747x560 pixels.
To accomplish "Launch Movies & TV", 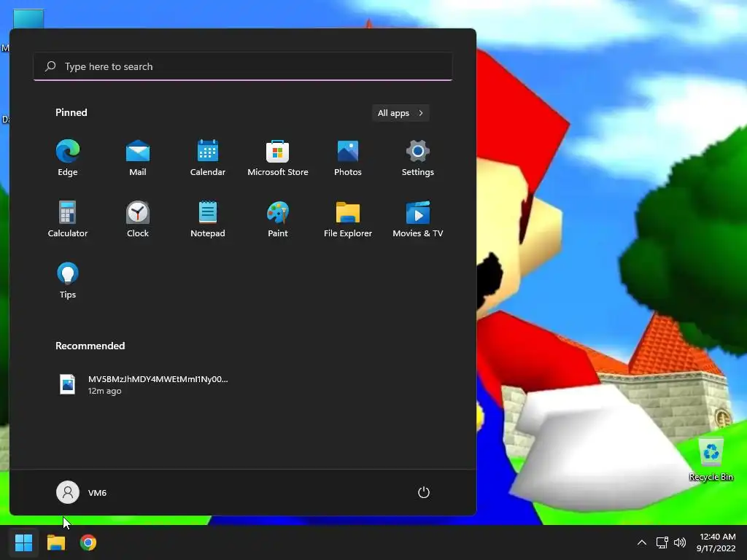I will [418, 219].
